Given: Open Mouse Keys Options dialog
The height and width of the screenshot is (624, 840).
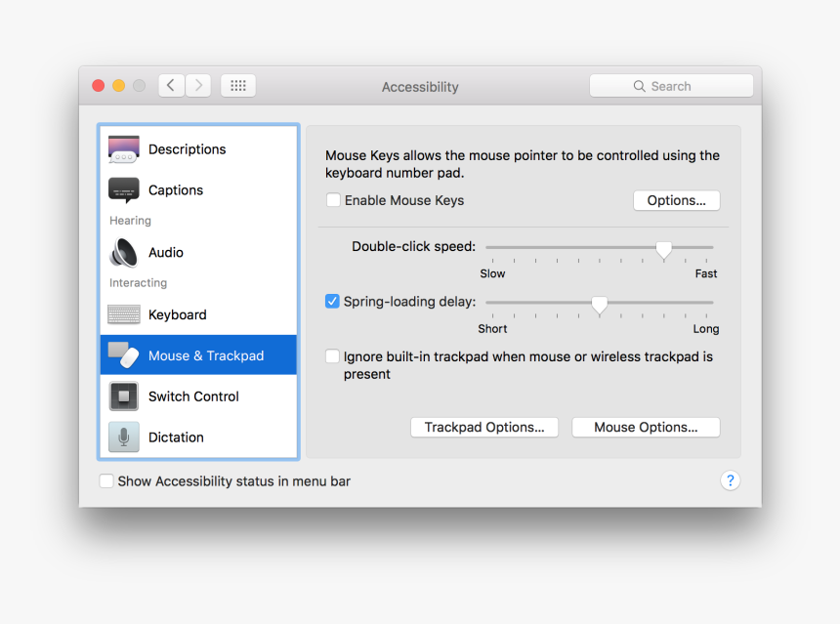Looking at the screenshot, I should 676,200.
